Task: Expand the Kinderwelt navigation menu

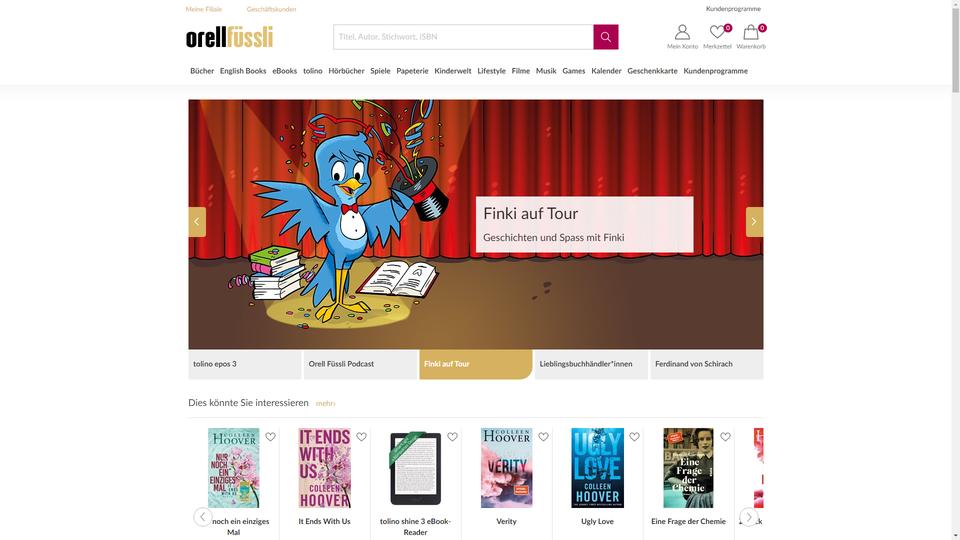Action: click(x=452, y=71)
